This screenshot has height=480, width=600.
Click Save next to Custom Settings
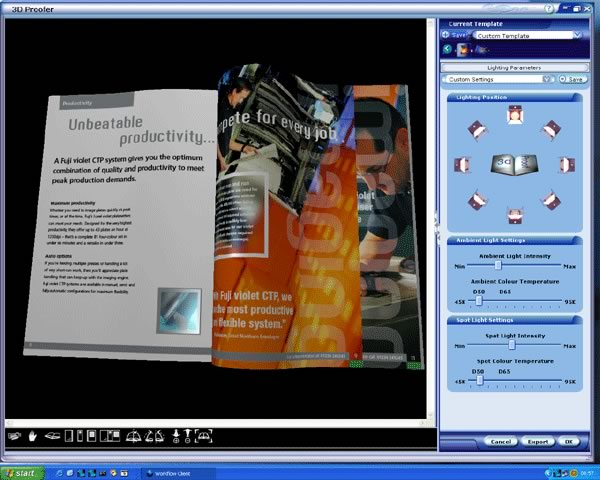[572, 79]
